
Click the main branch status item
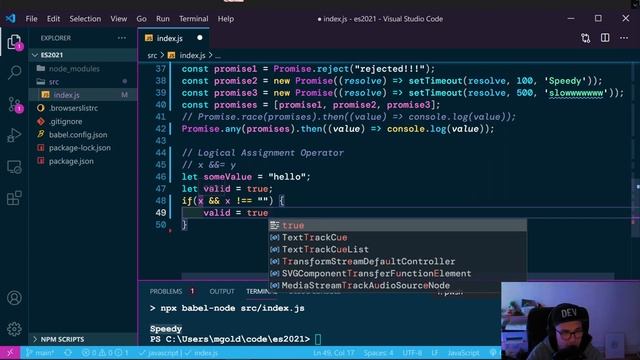(x=40, y=353)
